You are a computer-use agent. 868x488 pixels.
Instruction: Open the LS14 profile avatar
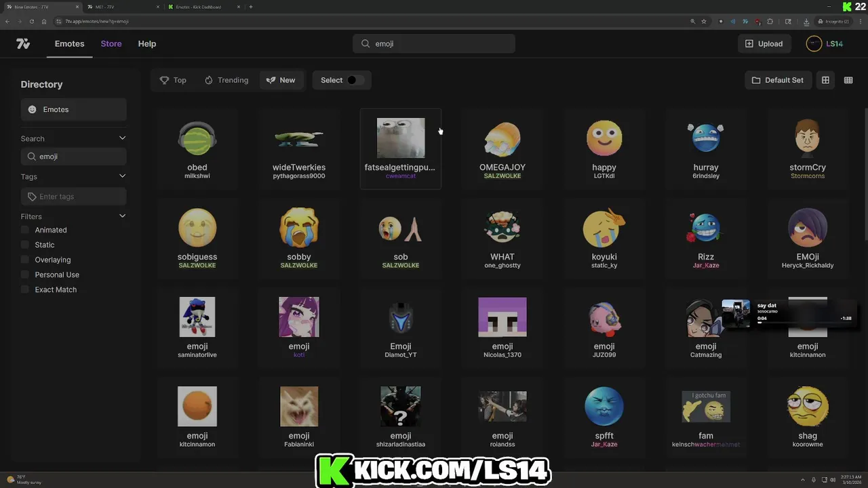click(x=814, y=43)
